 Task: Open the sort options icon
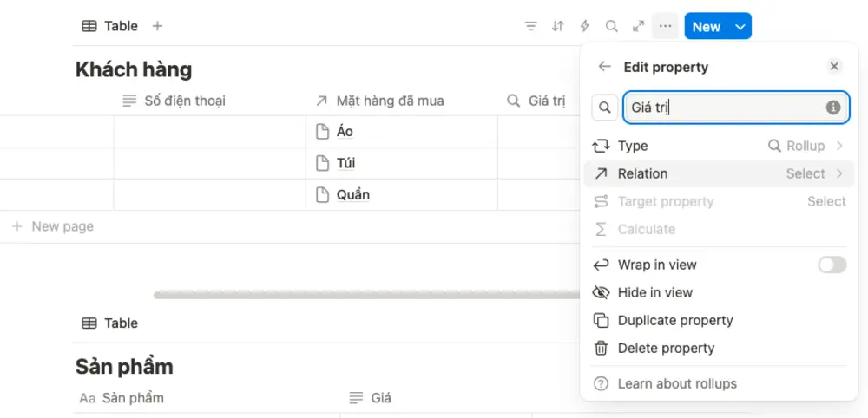[x=557, y=26]
